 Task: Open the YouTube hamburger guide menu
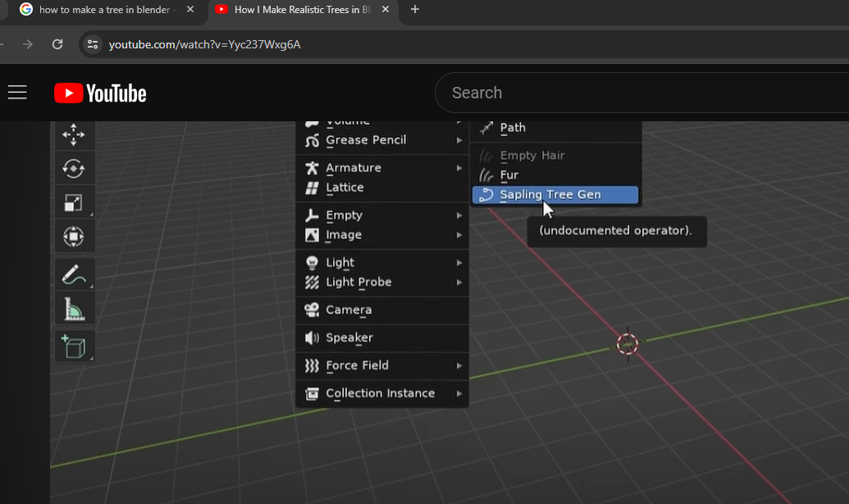17,93
